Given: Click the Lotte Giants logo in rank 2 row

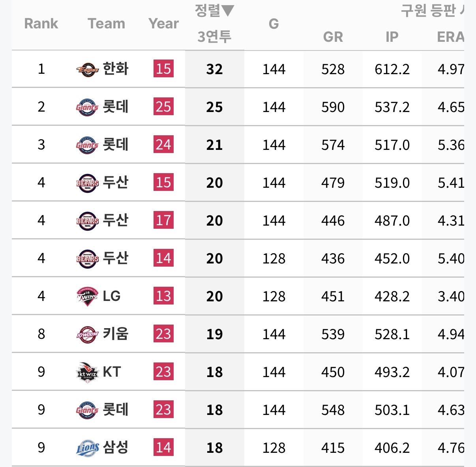Looking at the screenshot, I should 87,107.
